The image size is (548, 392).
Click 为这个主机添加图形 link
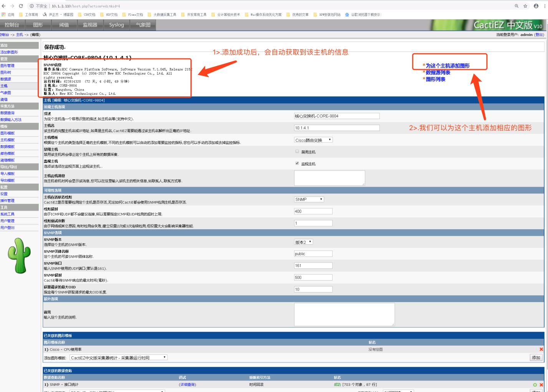[447, 66]
